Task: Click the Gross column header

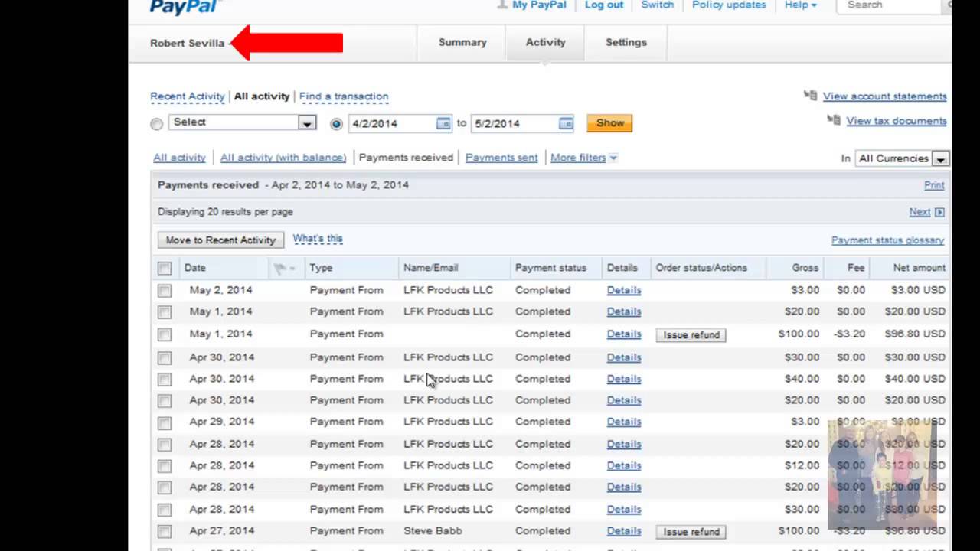Action: click(805, 268)
